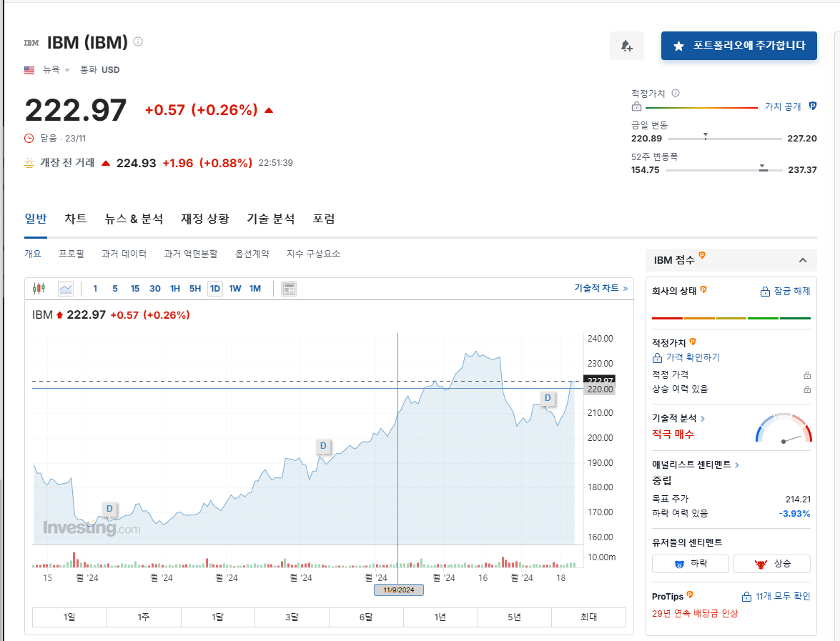Set chart interval to 1M
The height and width of the screenshot is (641, 840).
click(x=255, y=289)
